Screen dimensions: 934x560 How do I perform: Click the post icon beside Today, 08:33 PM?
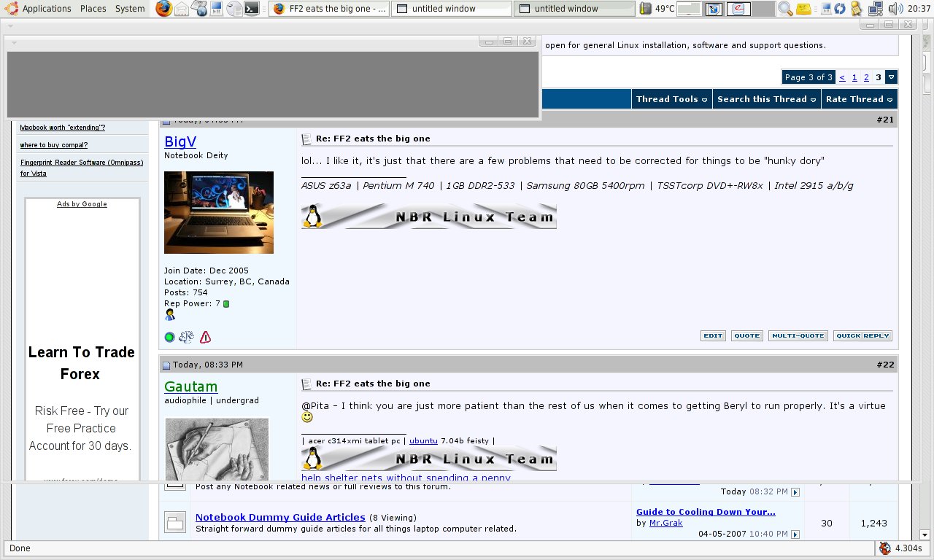[x=166, y=365]
